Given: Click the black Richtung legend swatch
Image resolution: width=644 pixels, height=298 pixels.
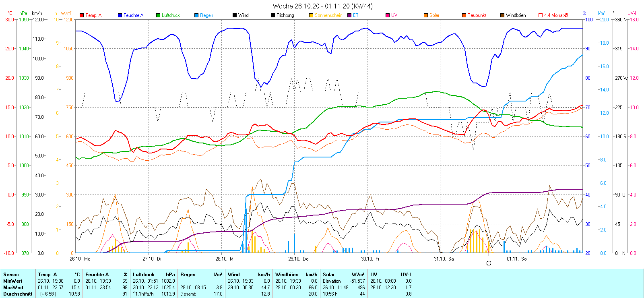Looking at the screenshot, I should click(273, 15).
